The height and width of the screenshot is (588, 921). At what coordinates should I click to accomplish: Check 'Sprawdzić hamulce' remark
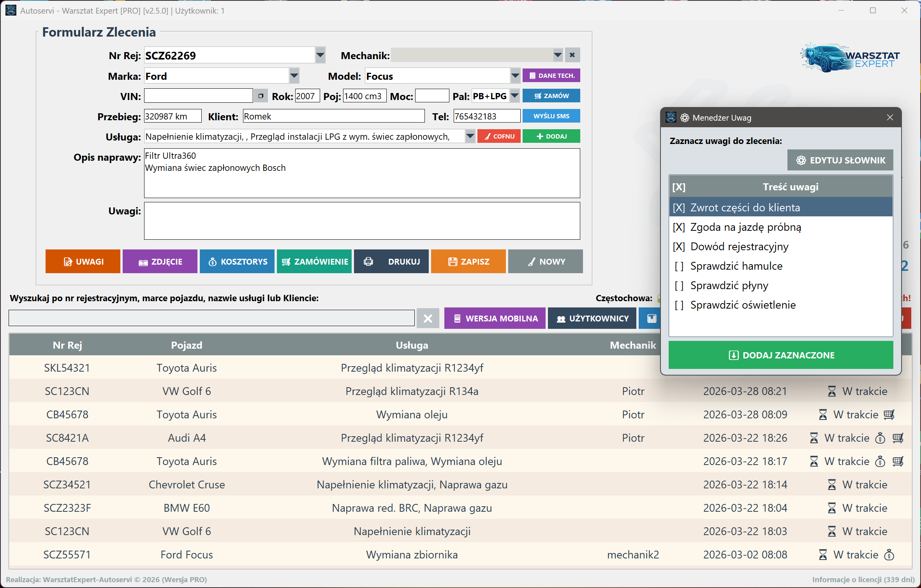pyautogui.click(x=679, y=266)
